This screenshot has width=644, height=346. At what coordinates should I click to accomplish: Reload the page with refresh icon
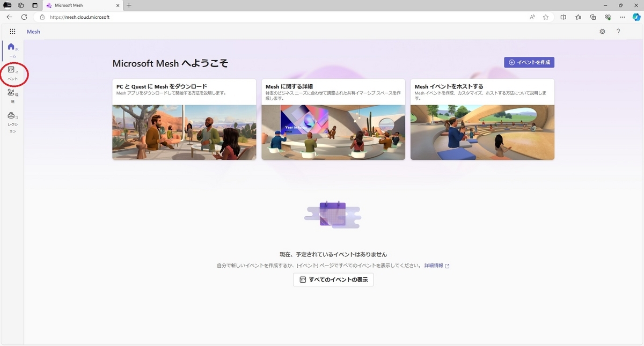click(x=24, y=17)
